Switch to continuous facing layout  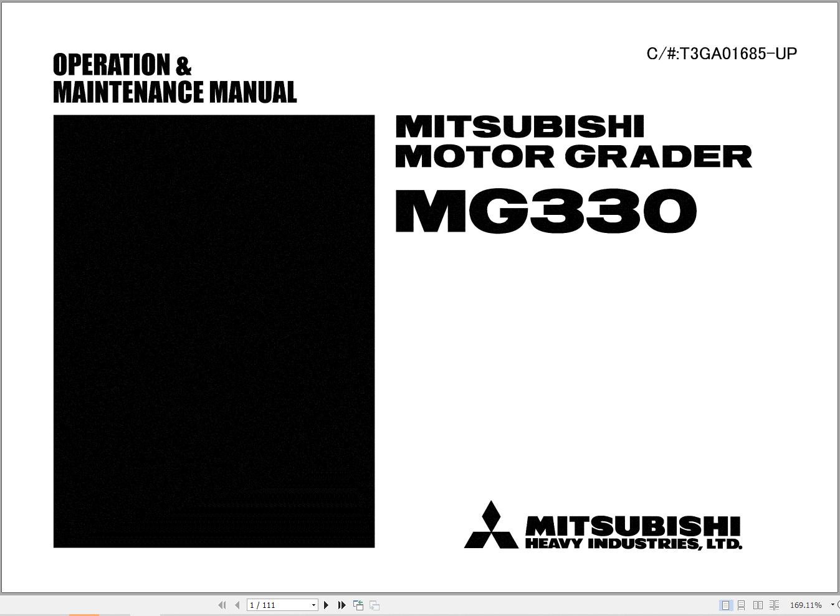(x=774, y=605)
